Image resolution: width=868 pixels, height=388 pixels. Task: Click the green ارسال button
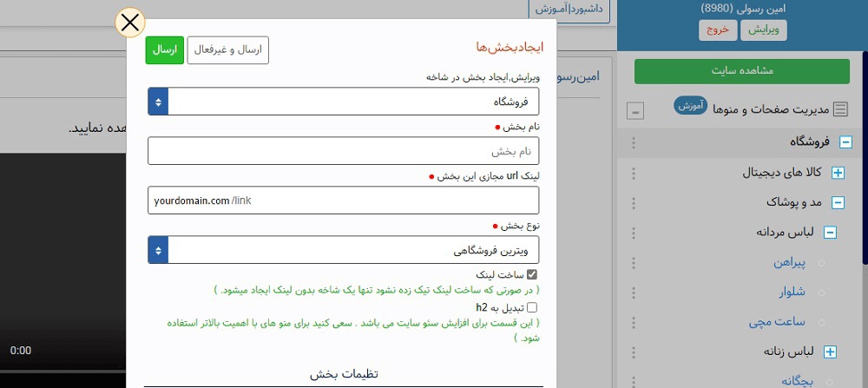coord(164,50)
